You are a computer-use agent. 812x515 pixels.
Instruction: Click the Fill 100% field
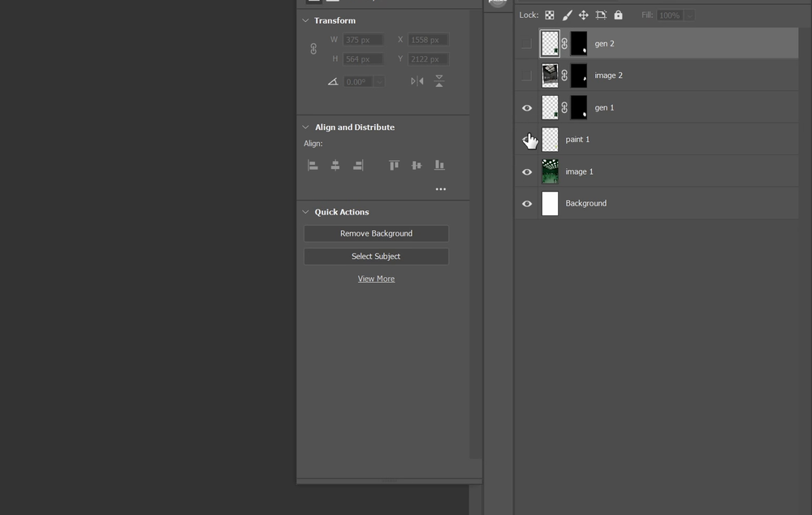click(x=671, y=15)
